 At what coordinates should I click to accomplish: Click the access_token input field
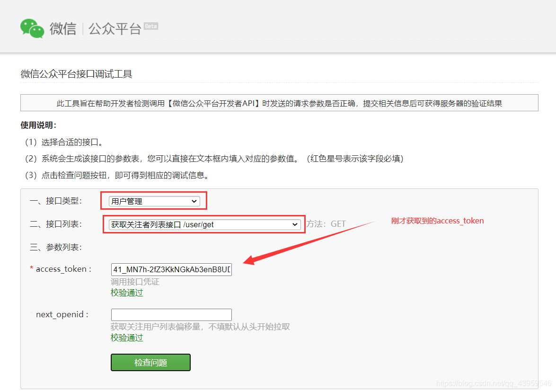pyautogui.click(x=171, y=269)
